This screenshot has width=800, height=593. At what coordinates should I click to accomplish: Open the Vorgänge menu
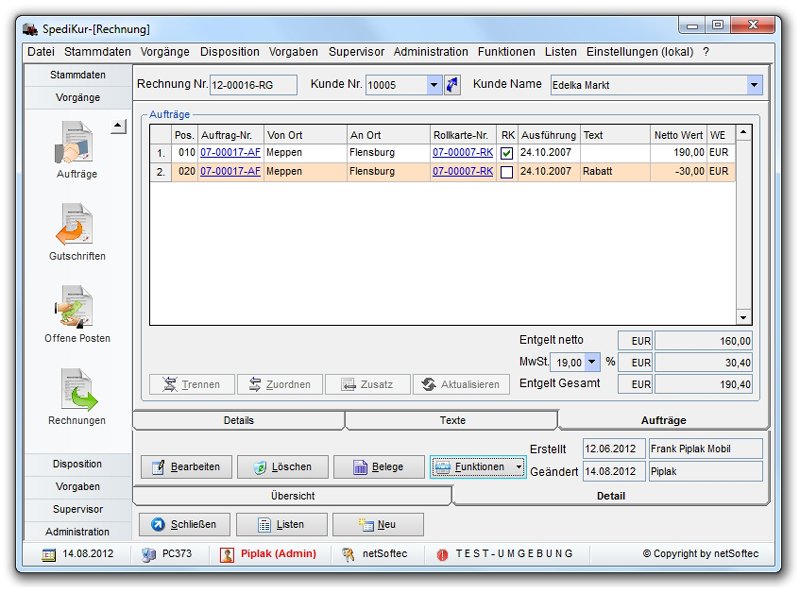coord(165,52)
